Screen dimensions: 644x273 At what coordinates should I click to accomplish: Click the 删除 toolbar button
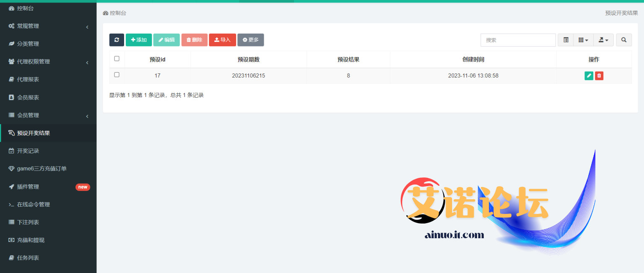(x=195, y=40)
